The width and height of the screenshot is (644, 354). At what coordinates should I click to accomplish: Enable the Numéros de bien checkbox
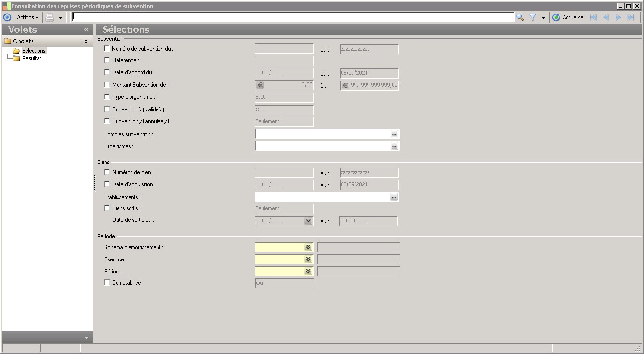coord(107,172)
